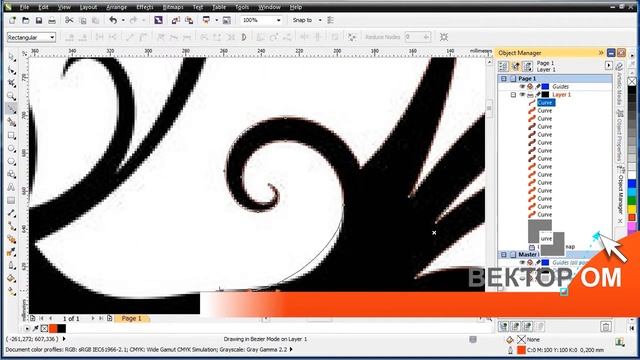The height and width of the screenshot is (360, 640).
Task: Collapse the Master Page tree node
Action: tap(504, 255)
